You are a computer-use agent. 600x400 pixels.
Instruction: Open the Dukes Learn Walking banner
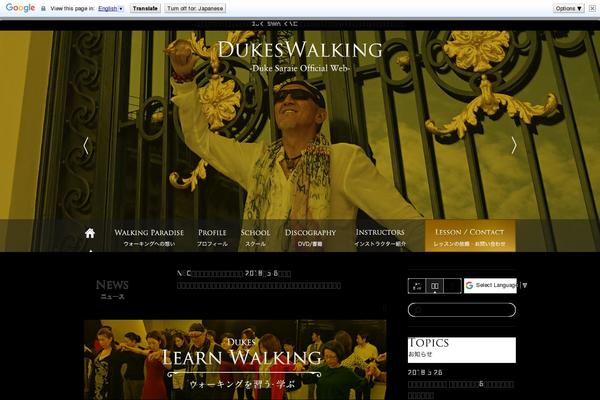235,360
